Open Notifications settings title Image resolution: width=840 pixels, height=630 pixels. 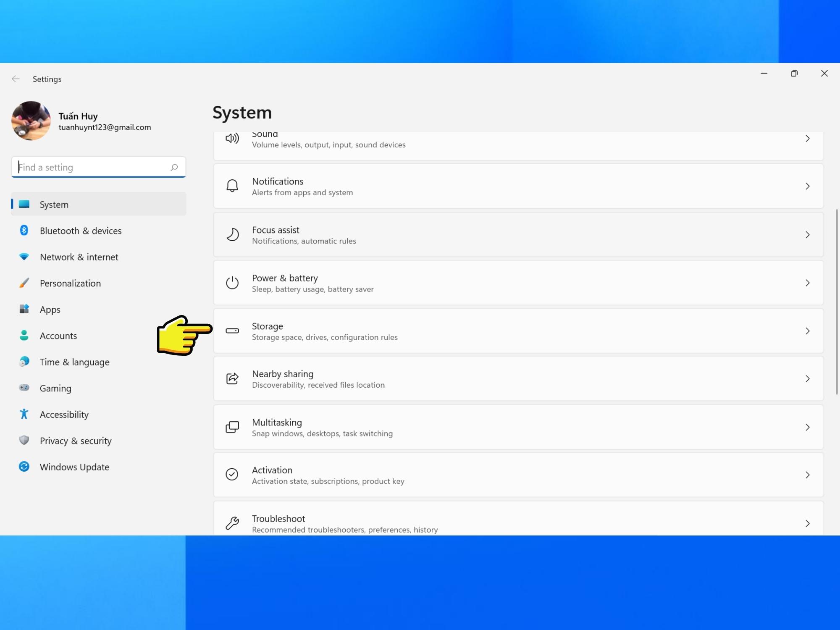point(278,181)
